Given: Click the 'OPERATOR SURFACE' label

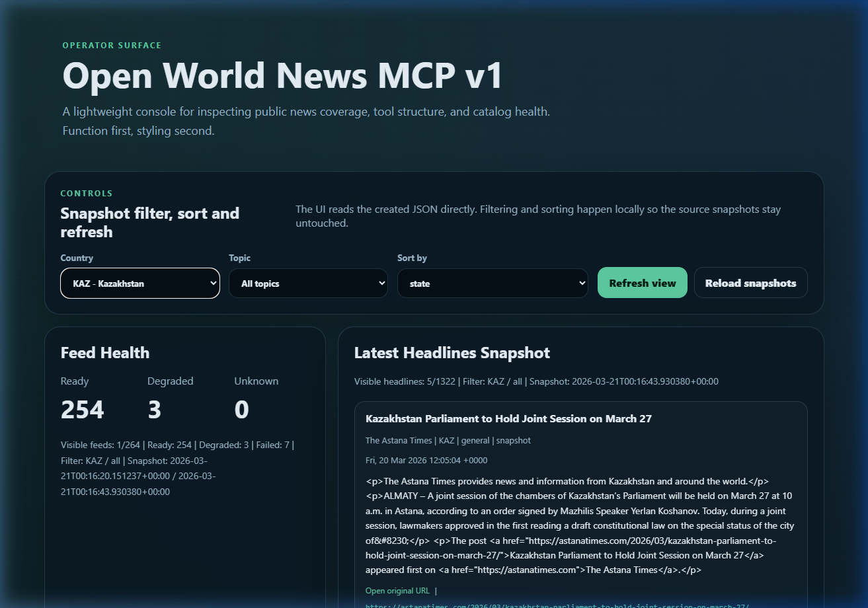Looking at the screenshot, I should tap(112, 46).
